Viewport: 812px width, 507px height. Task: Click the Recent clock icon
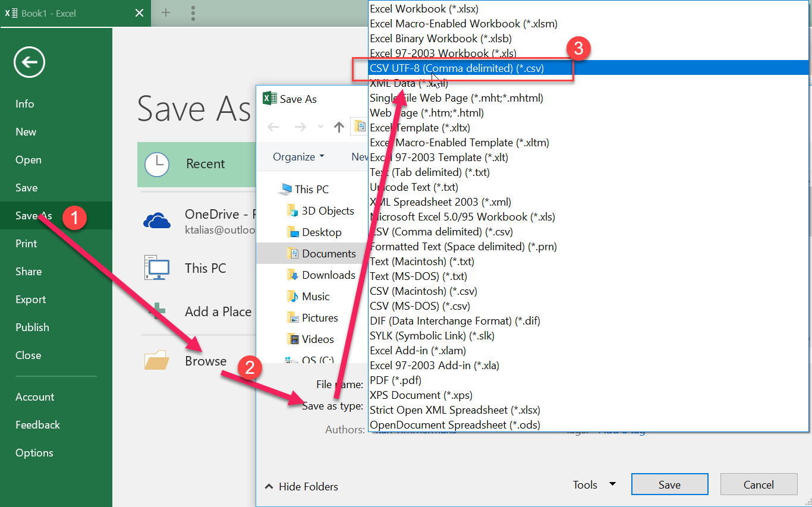tap(157, 164)
